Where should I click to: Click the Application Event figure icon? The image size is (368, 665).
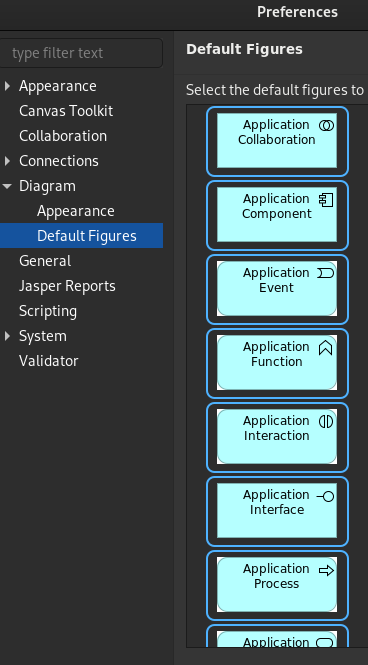click(326, 274)
